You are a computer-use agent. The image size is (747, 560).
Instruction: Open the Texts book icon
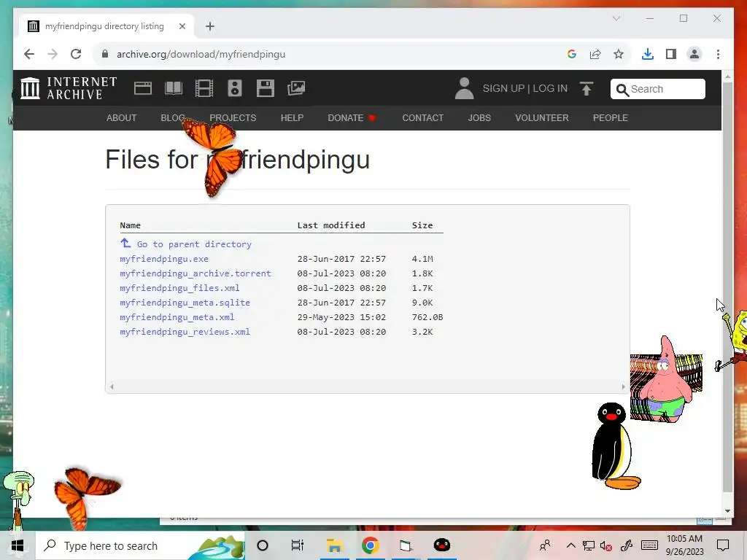coord(174,88)
